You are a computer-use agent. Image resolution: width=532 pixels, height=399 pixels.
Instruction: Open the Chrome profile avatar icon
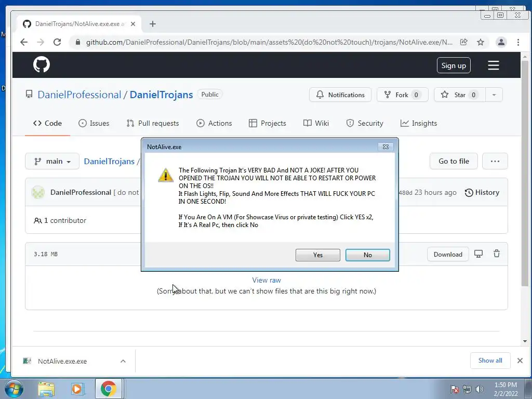click(501, 42)
